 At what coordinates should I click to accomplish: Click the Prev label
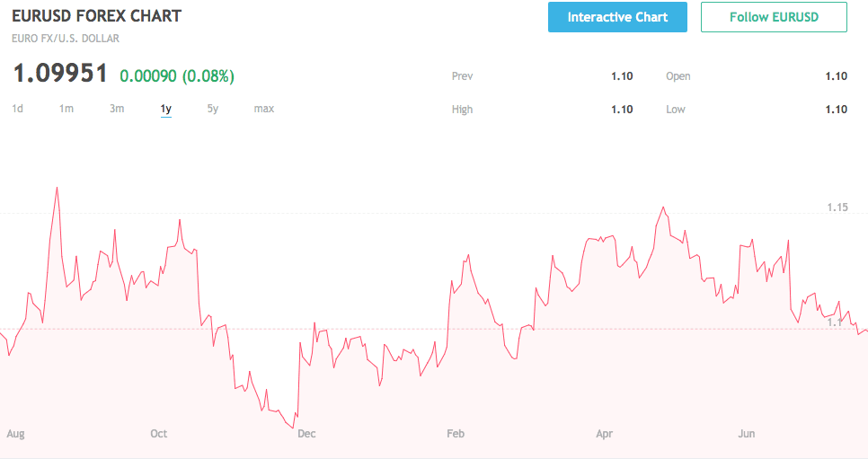tap(462, 76)
